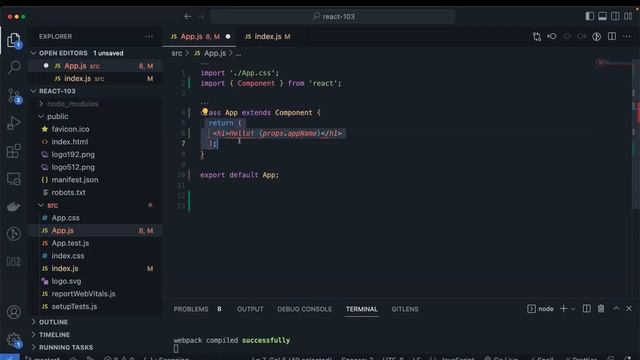
Task: Open the Run and Debug view
Action: coord(14,123)
